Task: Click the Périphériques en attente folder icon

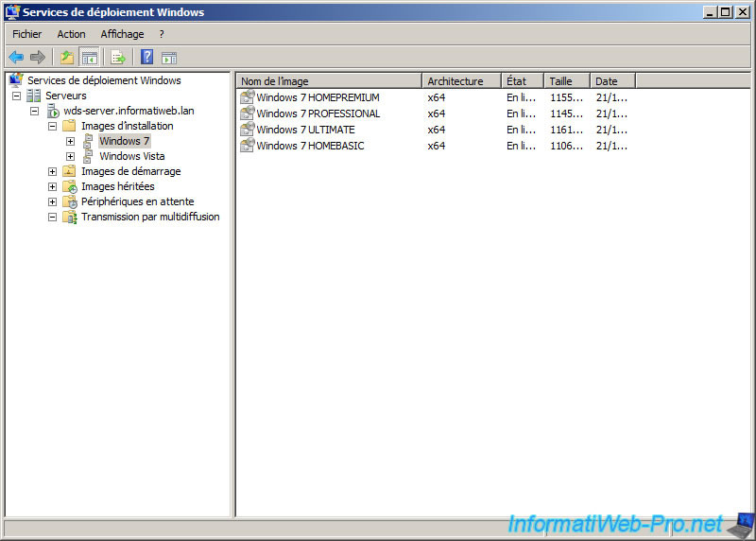Action: [x=70, y=201]
